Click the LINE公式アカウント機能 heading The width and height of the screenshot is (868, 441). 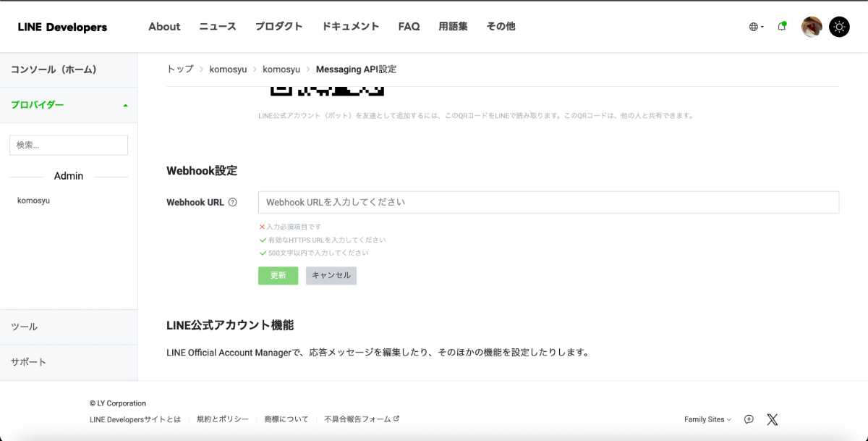[230, 325]
